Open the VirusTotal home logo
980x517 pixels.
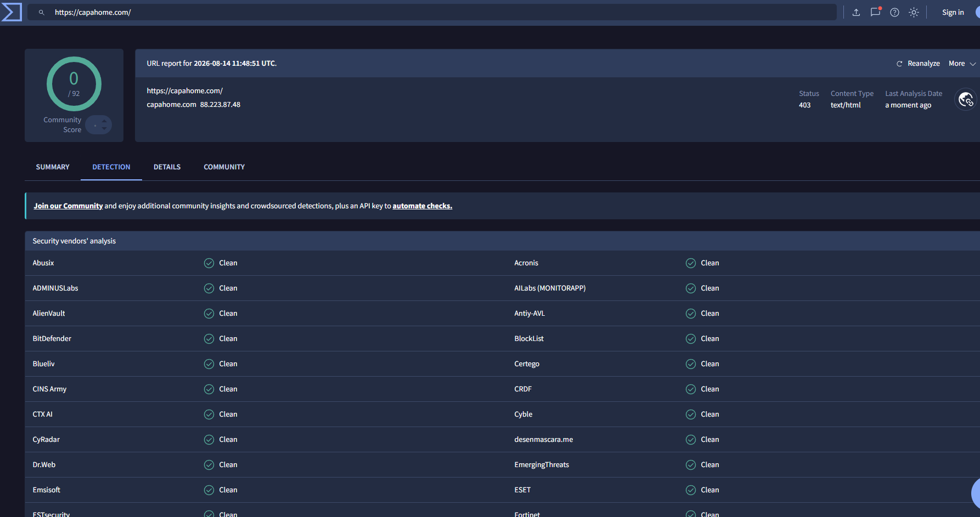coord(12,12)
